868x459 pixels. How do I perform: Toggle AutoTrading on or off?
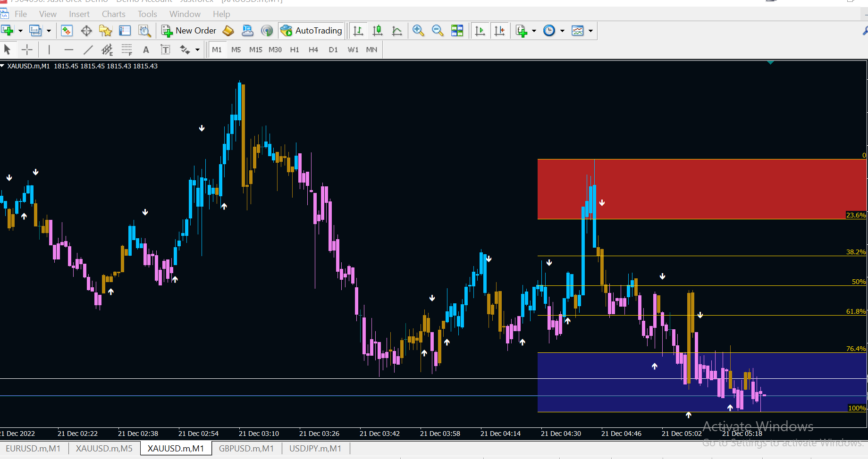[x=312, y=31]
